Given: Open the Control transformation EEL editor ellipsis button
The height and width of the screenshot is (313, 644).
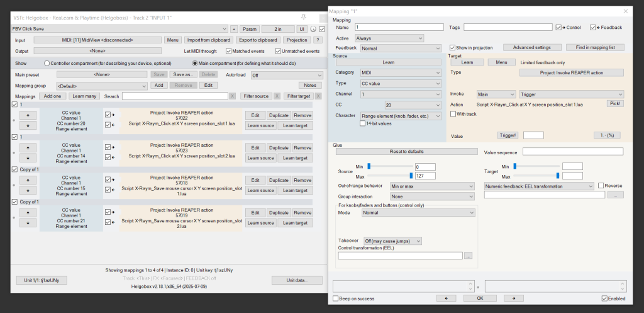Looking at the screenshot, I should pos(468,256).
